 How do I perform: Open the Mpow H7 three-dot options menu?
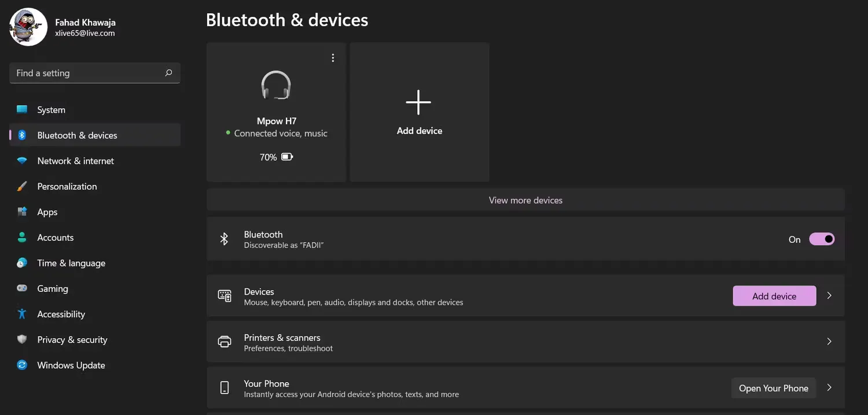click(x=333, y=58)
